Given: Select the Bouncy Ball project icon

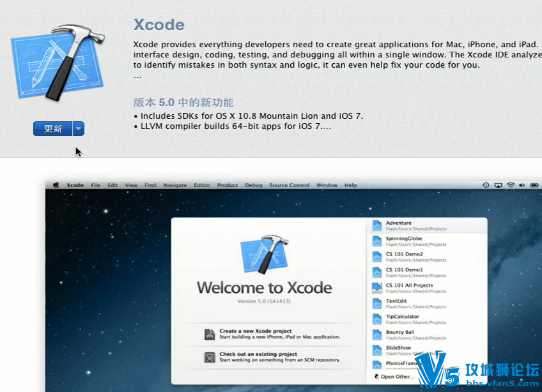Looking at the screenshot, I should click(376, 335).
